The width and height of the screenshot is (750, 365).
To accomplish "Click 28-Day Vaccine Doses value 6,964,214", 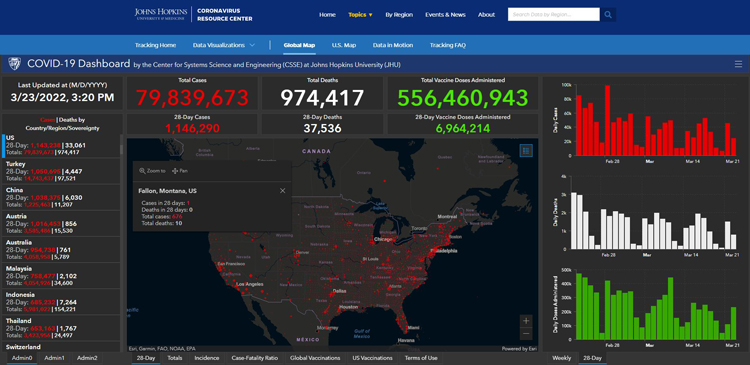I will coord(463,128).
